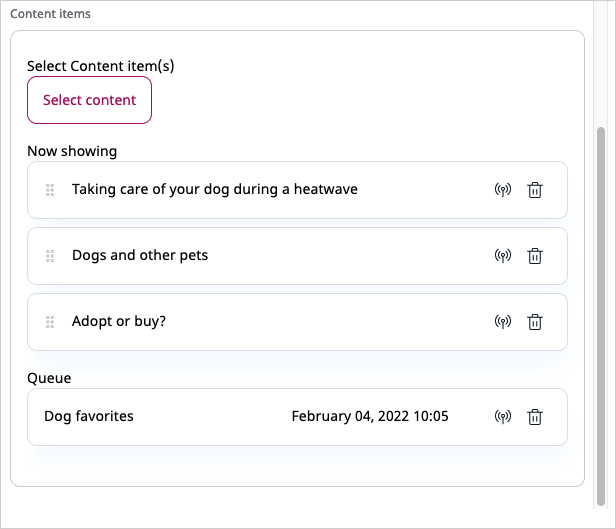Remove Dogs and other pets via trash icon
616x529 pixels.
(x=535, y=256)
